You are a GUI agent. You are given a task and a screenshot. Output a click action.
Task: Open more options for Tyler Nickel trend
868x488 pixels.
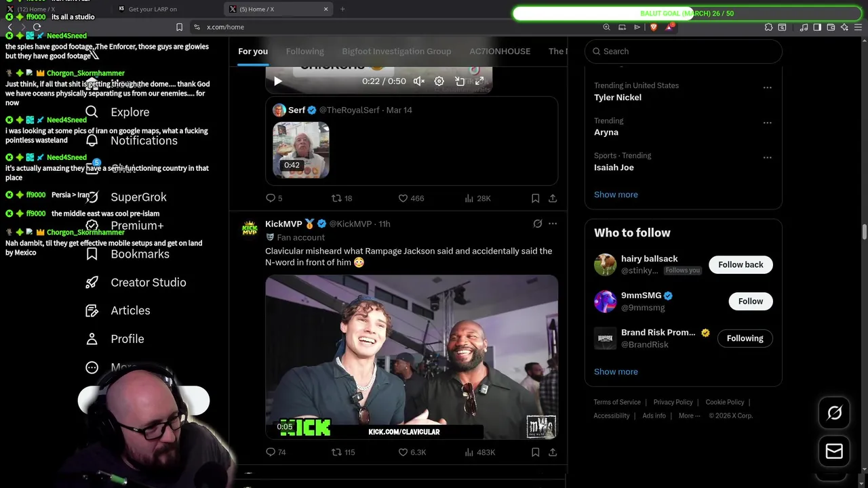click(x=767, y=87)
